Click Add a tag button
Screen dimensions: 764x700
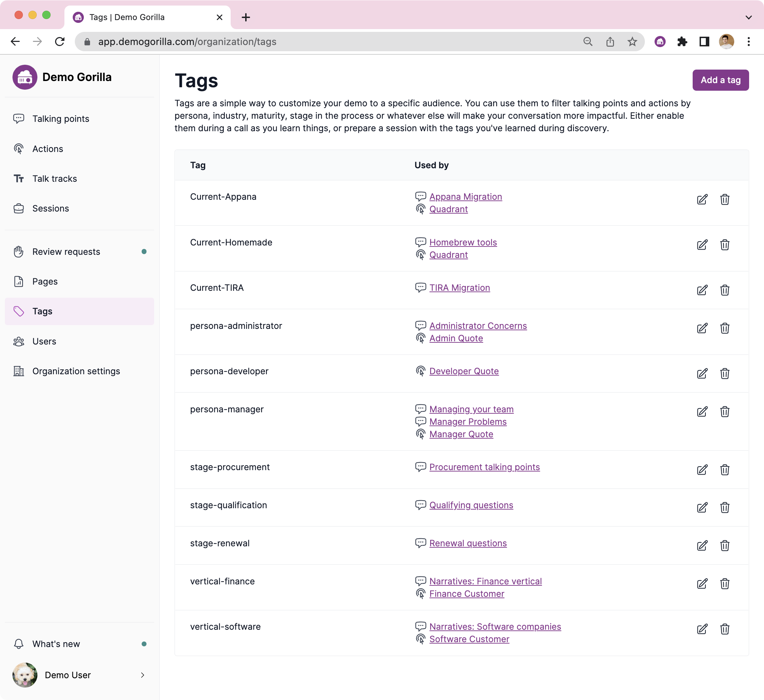[x=720, y=80]
